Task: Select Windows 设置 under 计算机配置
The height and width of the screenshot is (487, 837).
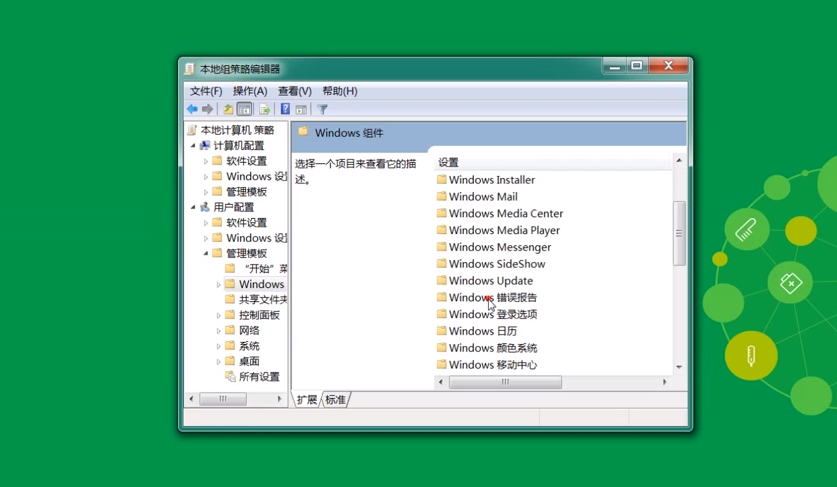Action: pos(256,176)
